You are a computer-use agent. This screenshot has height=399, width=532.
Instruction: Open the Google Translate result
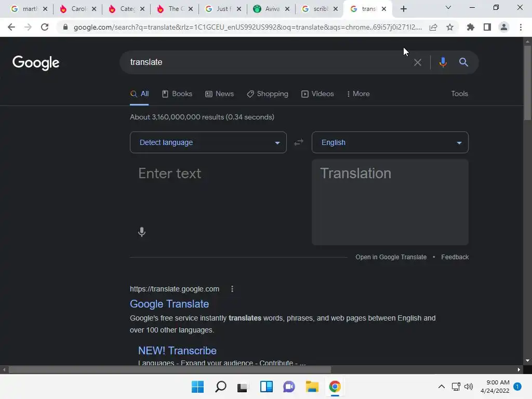point(169,304)
